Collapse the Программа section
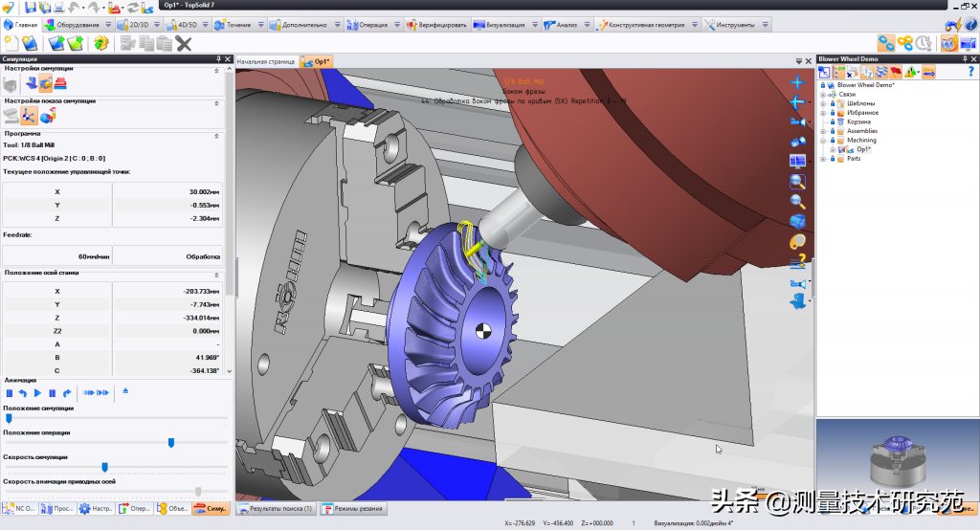Image resolution: width=980 pixels, height=530 pixels. coord(217,136)
